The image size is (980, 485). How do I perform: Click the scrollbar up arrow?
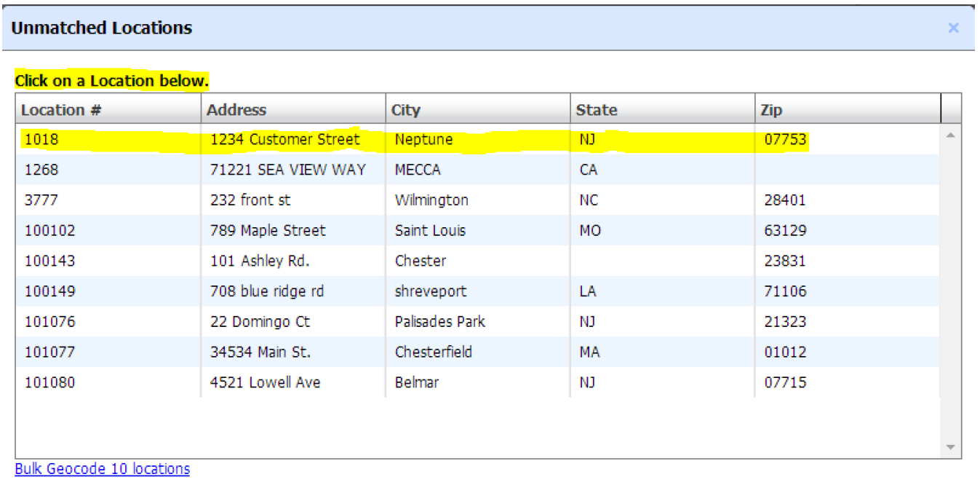pyautogui.click(x=950, y=135)
